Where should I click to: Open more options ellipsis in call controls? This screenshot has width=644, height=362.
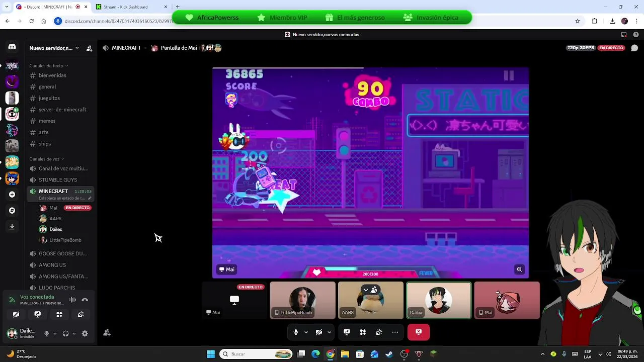(395, 332)
